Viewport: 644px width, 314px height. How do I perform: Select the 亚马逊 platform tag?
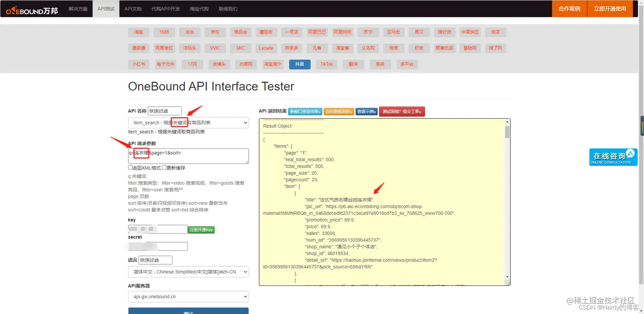click(x=394, y=32)
